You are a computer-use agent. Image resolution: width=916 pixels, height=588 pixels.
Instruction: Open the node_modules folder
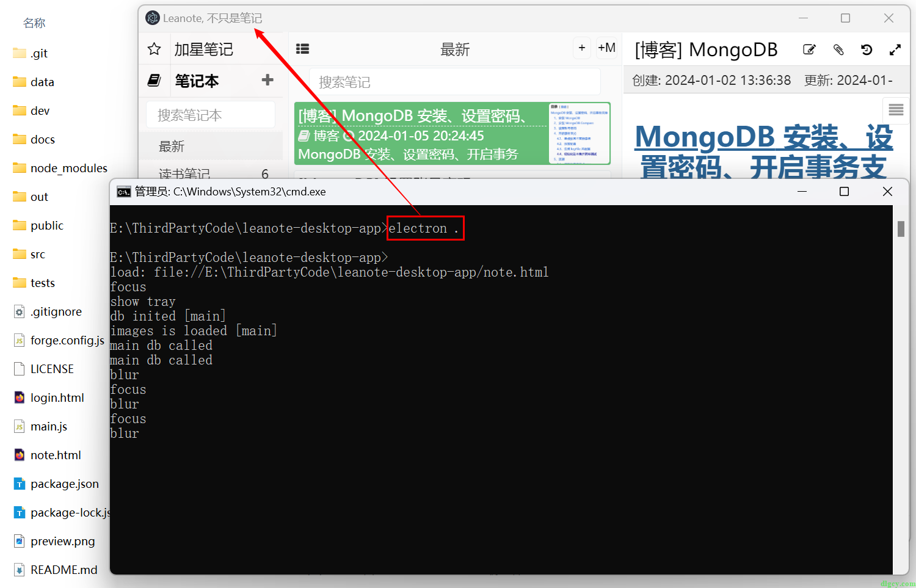click(x=60, y=168)
